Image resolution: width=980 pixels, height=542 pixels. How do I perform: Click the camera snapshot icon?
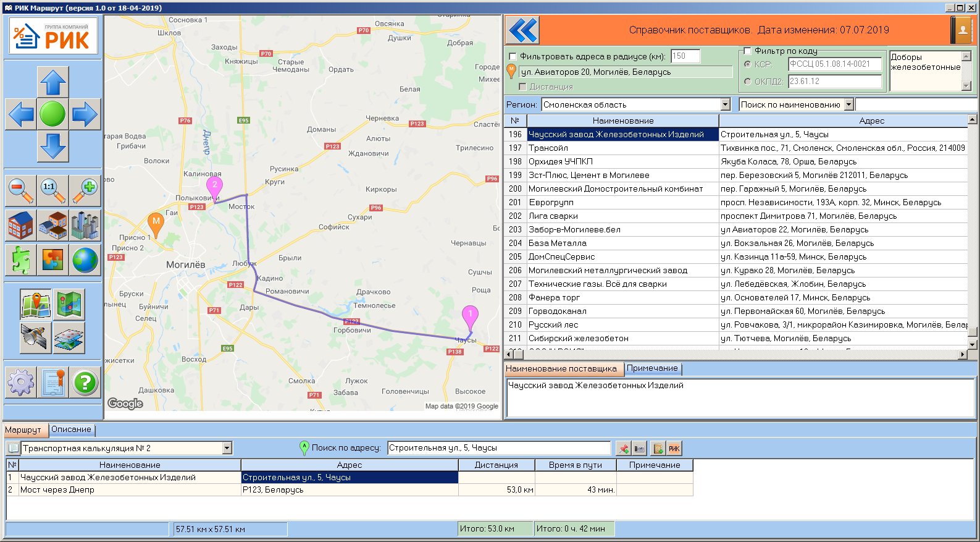[640, 448]
